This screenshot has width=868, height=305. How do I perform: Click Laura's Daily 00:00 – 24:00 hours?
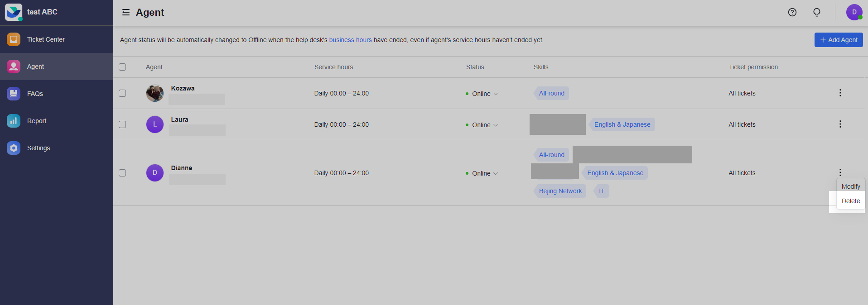(342, 124)
